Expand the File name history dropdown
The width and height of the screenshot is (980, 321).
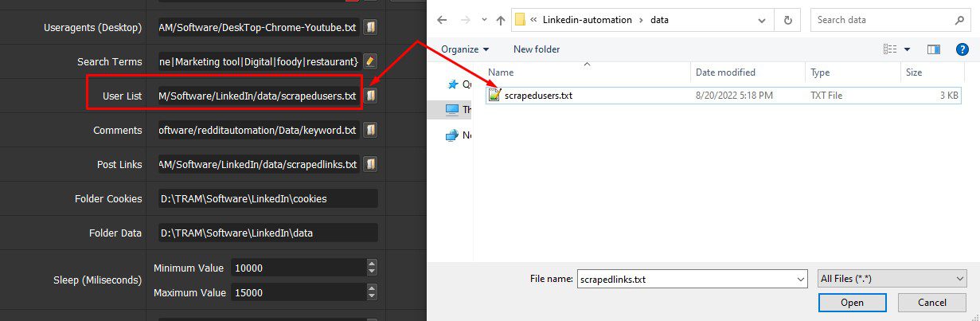tap(801, 280)
